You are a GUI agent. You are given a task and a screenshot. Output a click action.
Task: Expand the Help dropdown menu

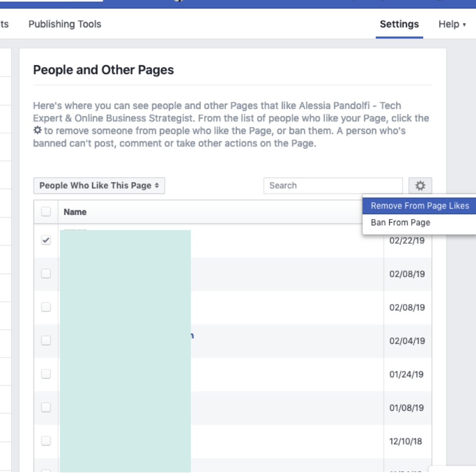(x=452, y=24)
